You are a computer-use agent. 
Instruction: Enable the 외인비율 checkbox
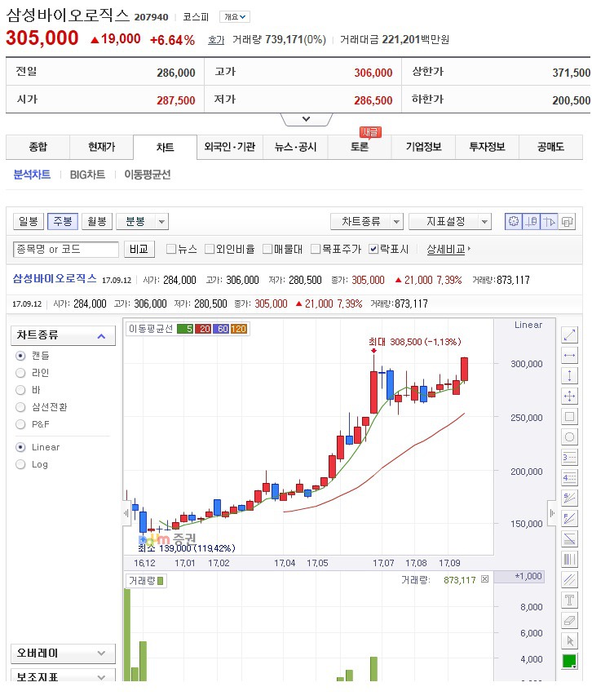pyautogui.click(x=210, y=249)
